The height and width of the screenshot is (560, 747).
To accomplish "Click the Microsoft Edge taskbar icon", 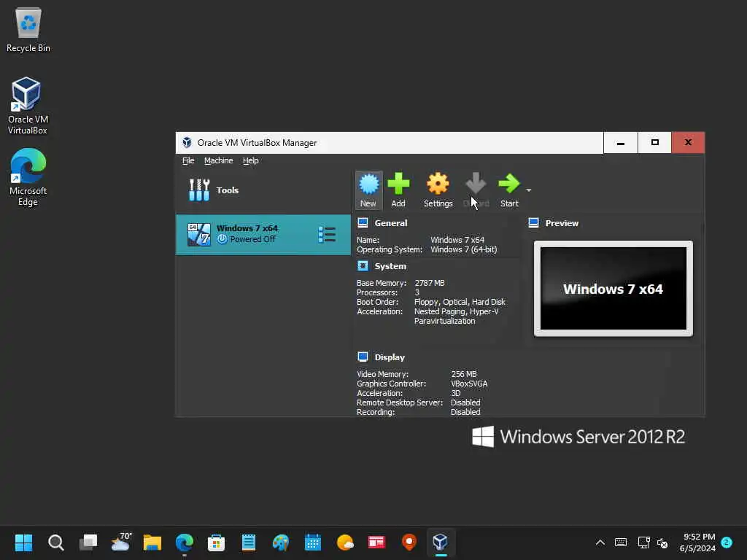I will coord(185,542).
